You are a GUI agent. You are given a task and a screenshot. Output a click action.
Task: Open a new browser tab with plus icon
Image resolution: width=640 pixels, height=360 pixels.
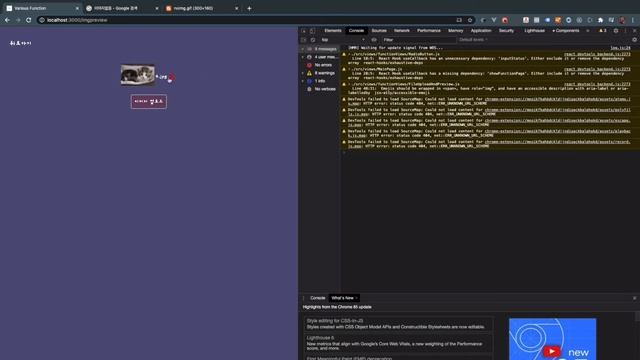coord(249,8)
